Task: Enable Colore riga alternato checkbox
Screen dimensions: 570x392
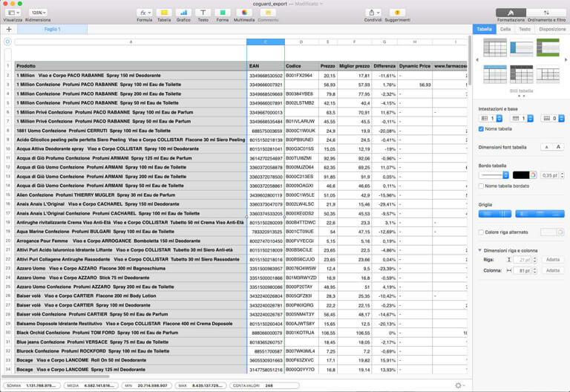Action: click(x=481, y=232)
